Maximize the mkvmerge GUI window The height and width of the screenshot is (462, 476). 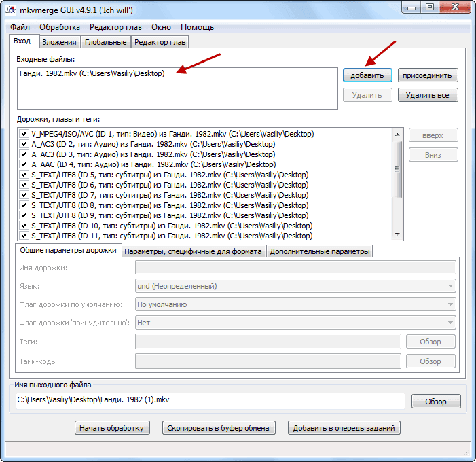click(430, 7)
